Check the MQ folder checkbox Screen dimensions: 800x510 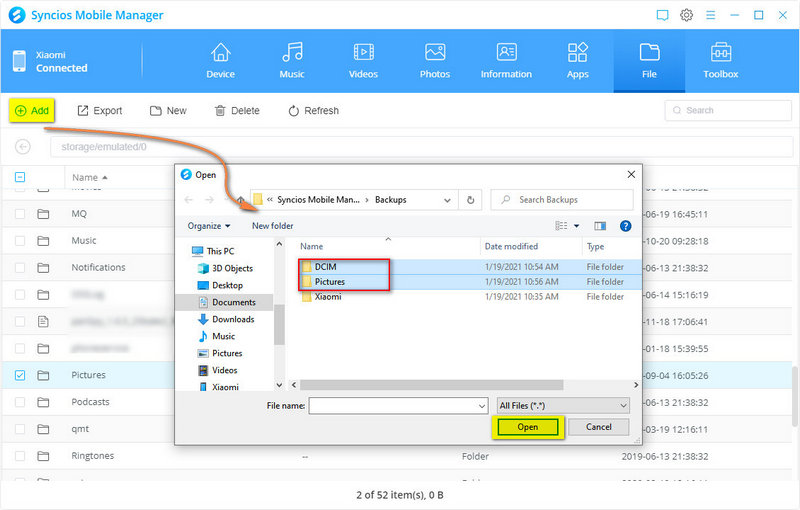(x=20, y=214)
